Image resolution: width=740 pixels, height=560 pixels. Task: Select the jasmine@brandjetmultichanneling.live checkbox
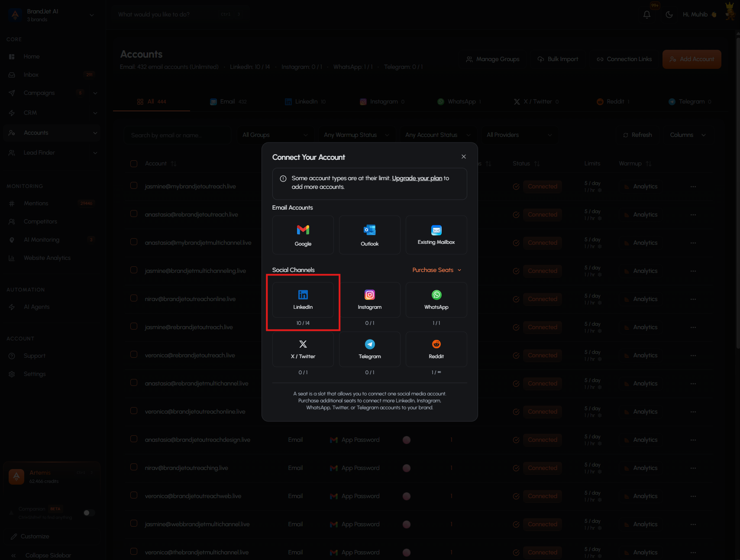coord(134,270)
